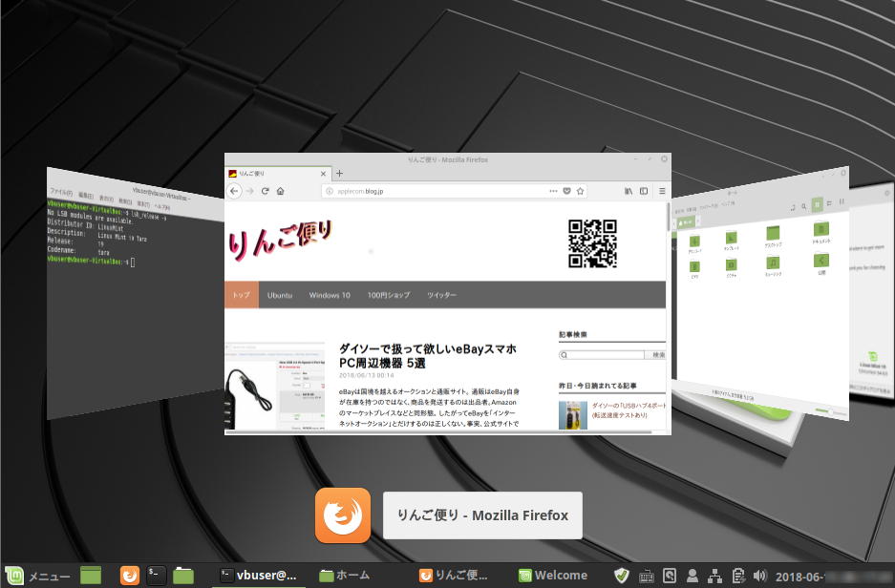Click the 記事検索 search input field
This screenshot has width=895, height=588.
[602, 355]
